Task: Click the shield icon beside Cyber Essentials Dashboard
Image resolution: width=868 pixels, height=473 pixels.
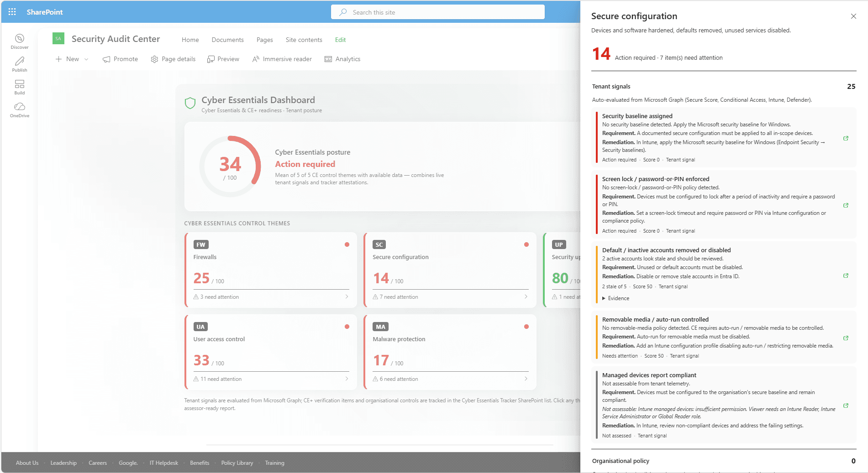Action: point(190,103)
